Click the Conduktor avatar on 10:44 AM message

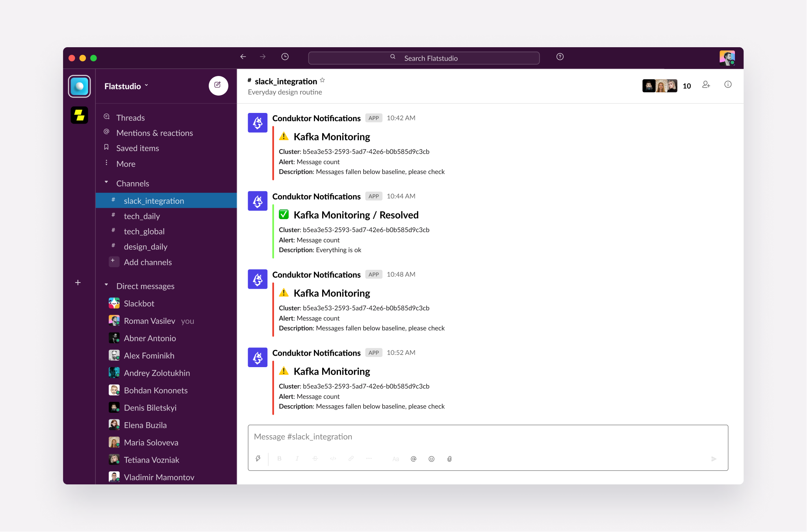tap(258, 201)
